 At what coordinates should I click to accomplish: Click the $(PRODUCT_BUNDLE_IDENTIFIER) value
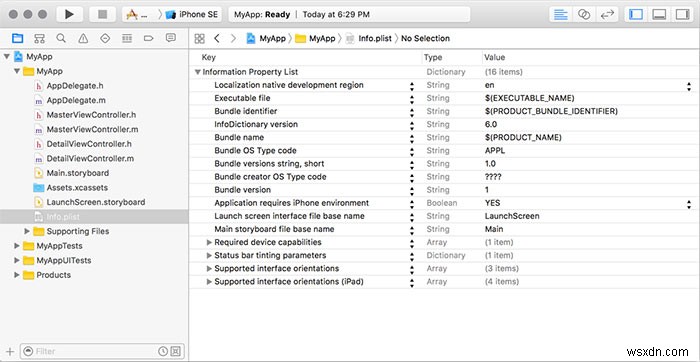click(551, 111)
